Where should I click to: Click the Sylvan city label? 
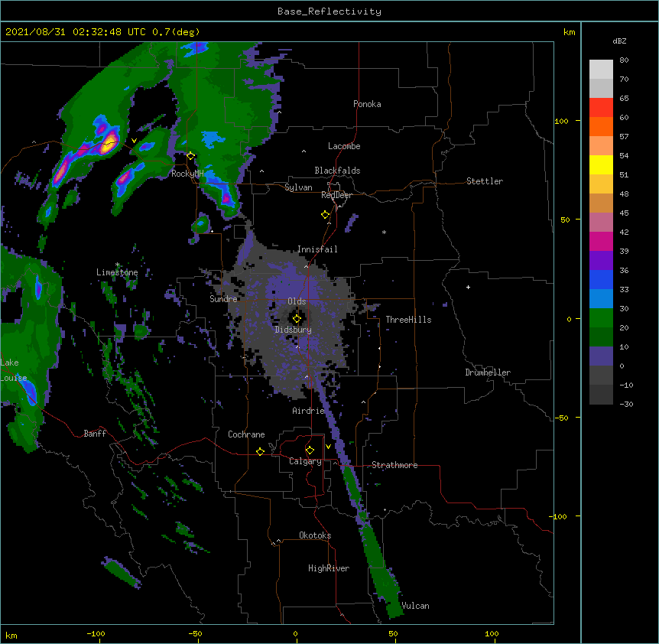click(298, 187)
